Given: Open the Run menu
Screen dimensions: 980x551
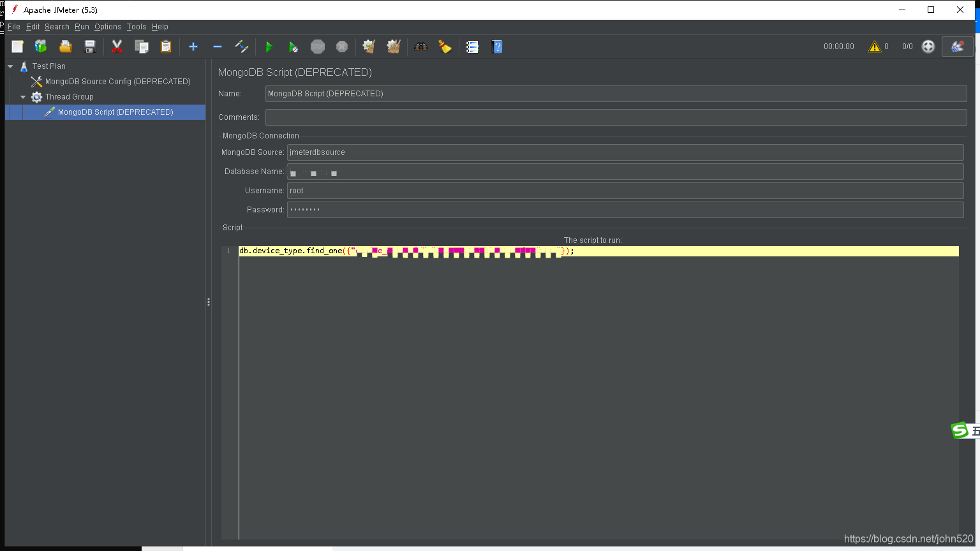Looking at the screenshot, I should tap(82, 27).
